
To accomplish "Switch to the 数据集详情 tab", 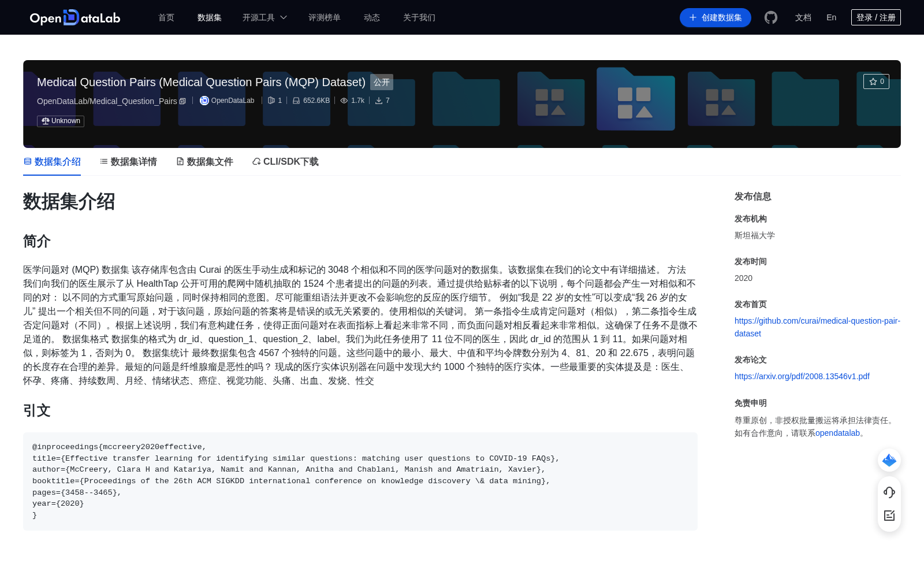I will pos(128,162).
